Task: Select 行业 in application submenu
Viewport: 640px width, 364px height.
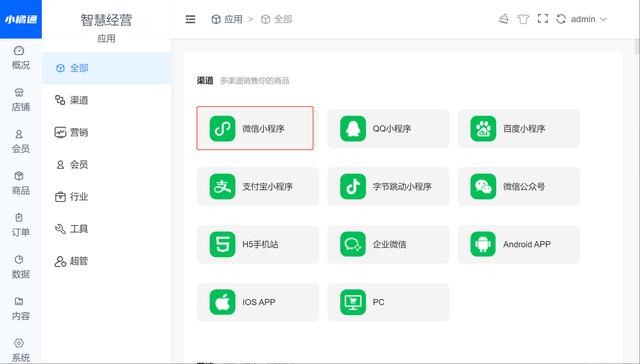Action: pos(106,197)
